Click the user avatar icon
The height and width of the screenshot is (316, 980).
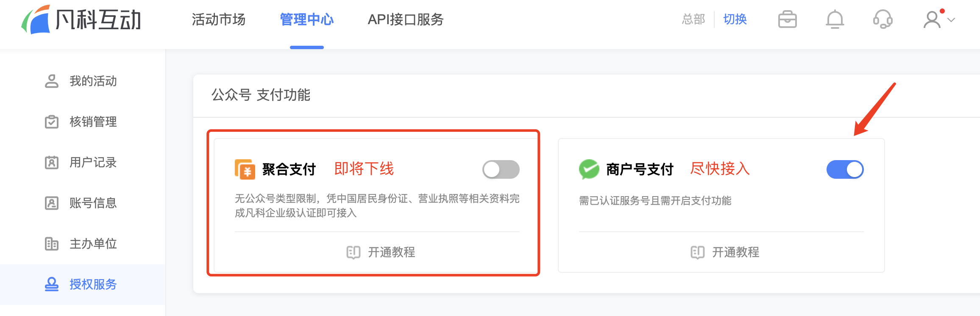[932, 19]
